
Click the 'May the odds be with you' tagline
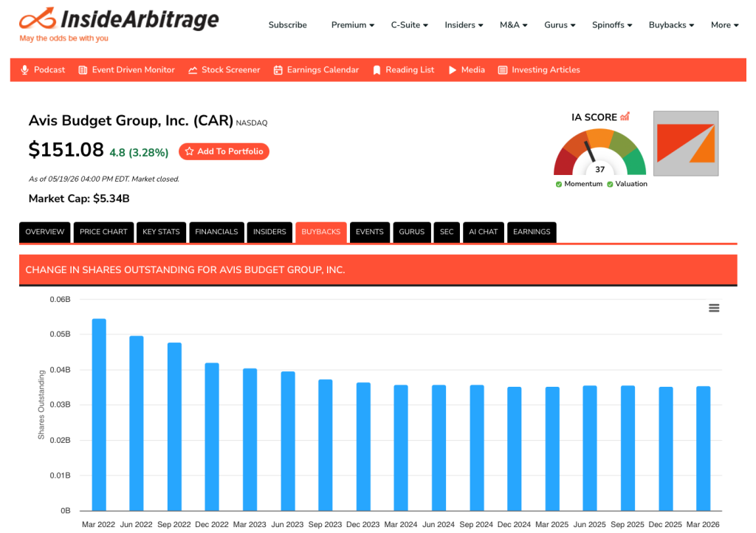(63, 38)
